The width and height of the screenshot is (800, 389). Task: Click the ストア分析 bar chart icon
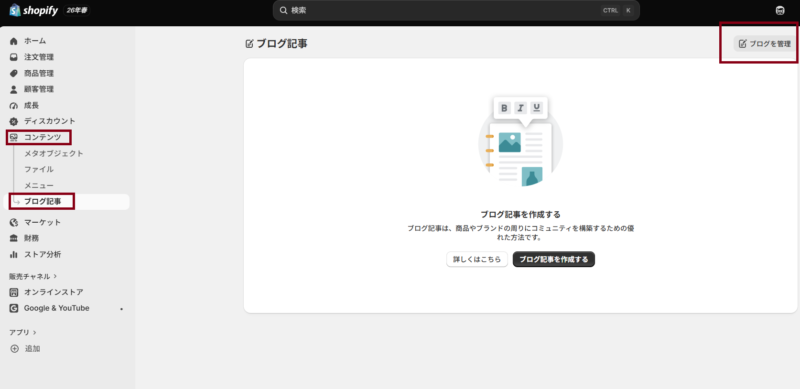click(x=14, y=254)
